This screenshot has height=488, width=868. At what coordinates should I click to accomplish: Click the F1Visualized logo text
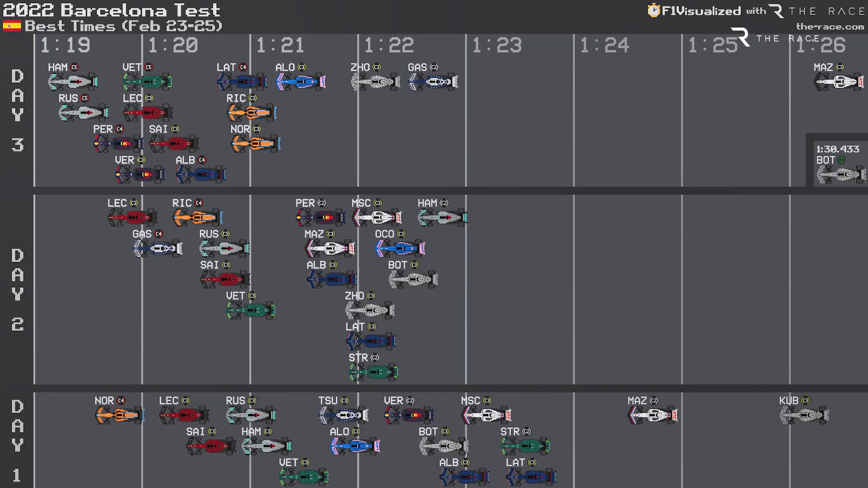[x=701, y=11]
